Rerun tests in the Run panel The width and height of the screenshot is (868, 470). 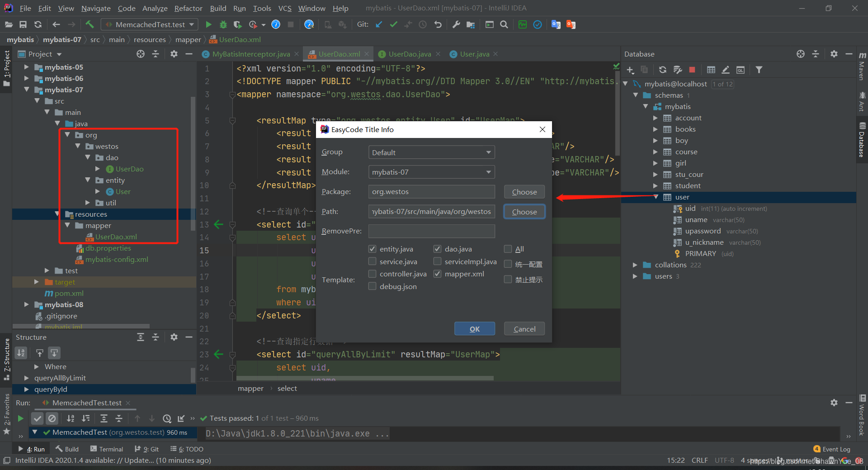pyautogui.click(x=20, y=418)
